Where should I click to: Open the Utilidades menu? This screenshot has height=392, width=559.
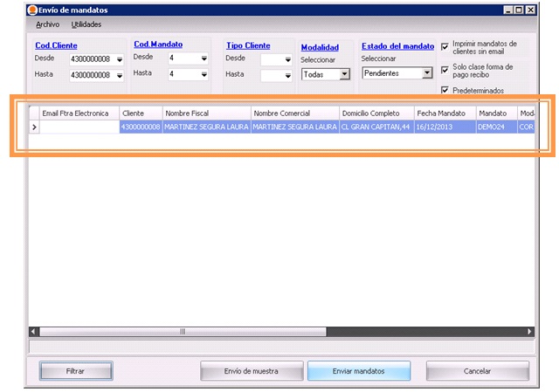(86, 24)
